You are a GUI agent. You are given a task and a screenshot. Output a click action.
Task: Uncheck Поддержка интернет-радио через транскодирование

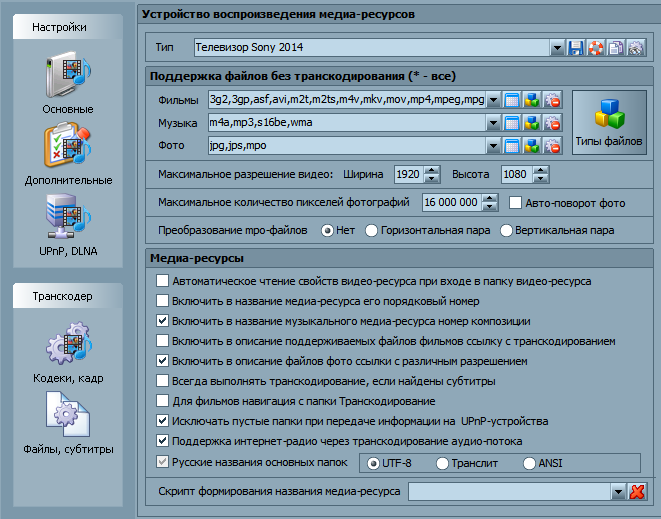(x=163, y=441)
